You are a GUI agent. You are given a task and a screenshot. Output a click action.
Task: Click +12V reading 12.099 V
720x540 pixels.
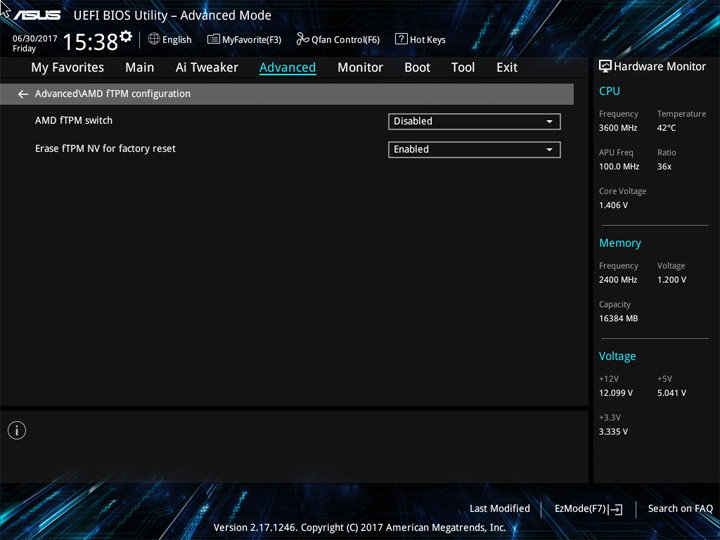(616, 393)
